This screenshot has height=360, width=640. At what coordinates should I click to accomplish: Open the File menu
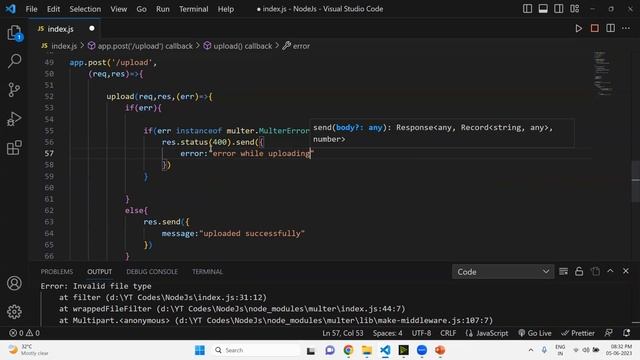(x=31, y=9)
